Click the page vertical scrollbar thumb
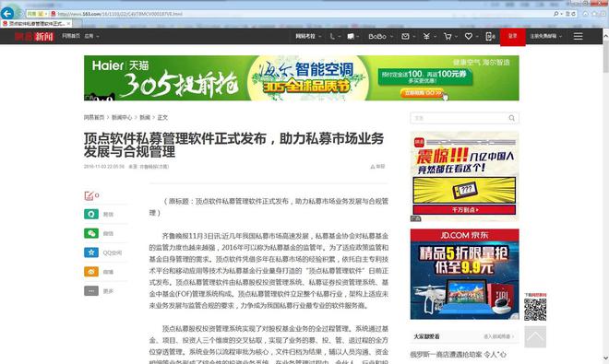Image resolution: width=609 pixels, height=364 pixels. tap(605, 56)
